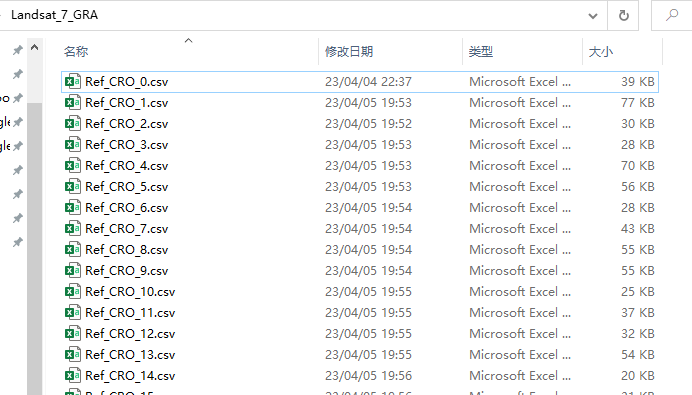Open the address bar history dropdown chevron
This screenshot has width=692, height=395.
(x=593, y=16)
